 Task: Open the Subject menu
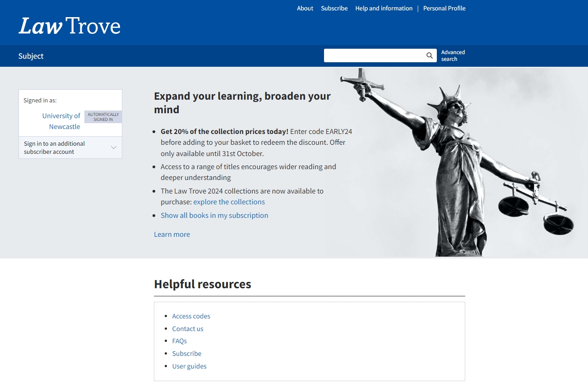pos(31,56)
